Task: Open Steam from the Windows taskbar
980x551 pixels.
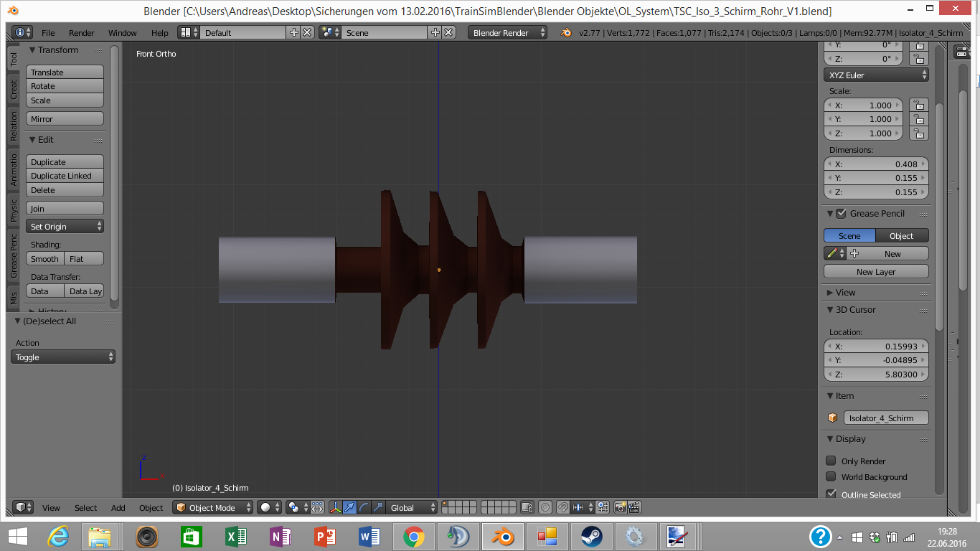Action: point(592,536)
